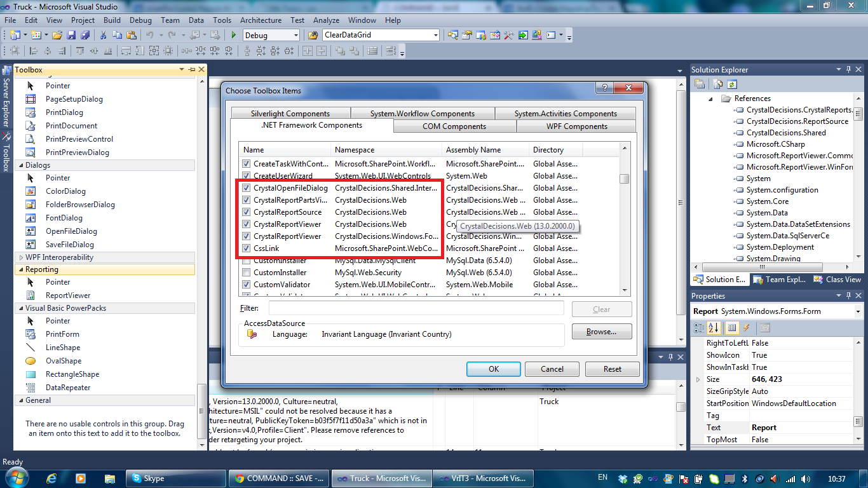Collapse the Reporting toolbox group
The height and width of the screenshot is (488, 868).
tap(20, 269)
